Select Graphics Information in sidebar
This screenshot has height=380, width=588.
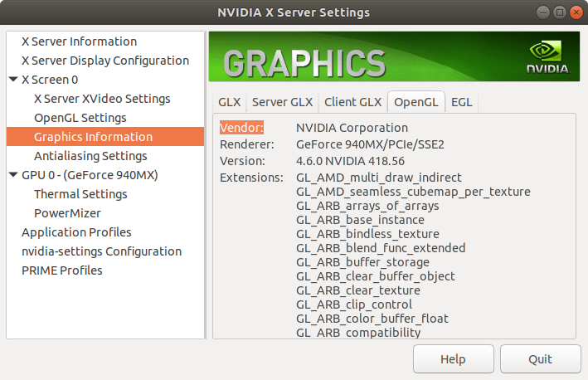click(x=105, y=137)
